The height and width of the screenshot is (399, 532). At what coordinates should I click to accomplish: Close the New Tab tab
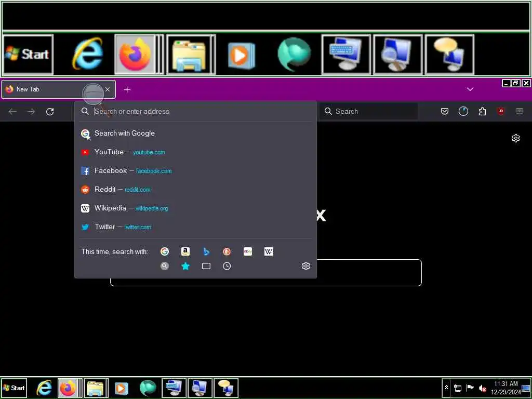pos(108,89)
